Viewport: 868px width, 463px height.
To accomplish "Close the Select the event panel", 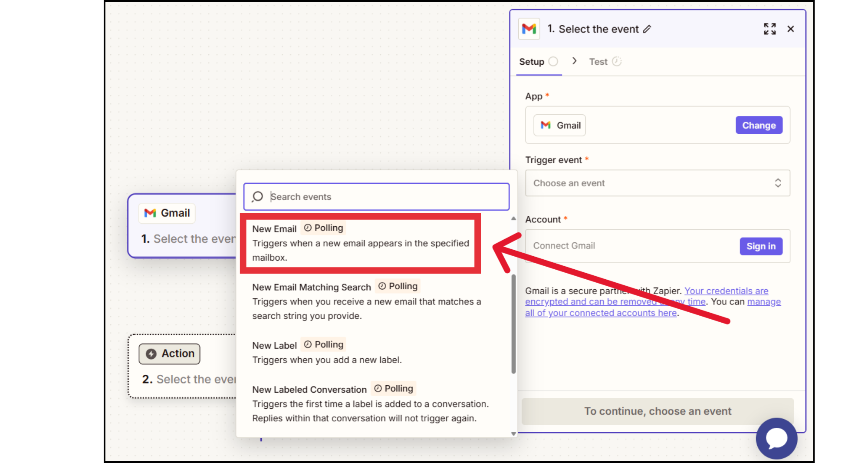I will click(791, 29).
